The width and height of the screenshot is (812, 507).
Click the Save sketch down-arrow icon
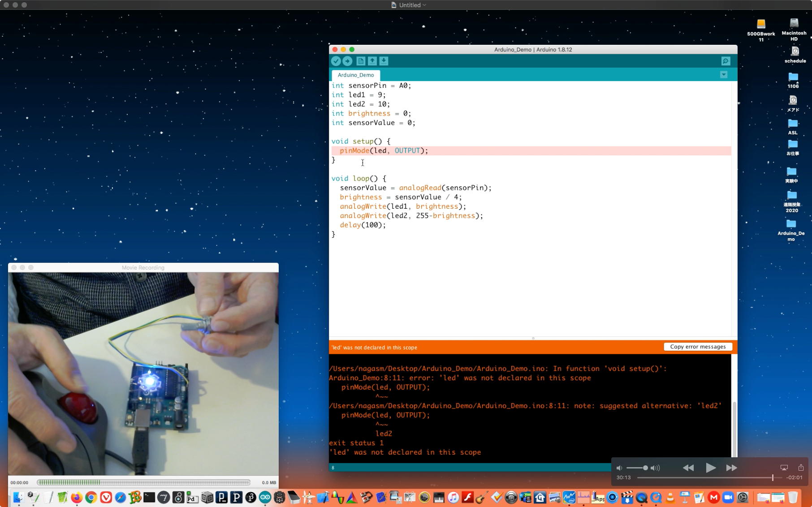tap(384, 61)
